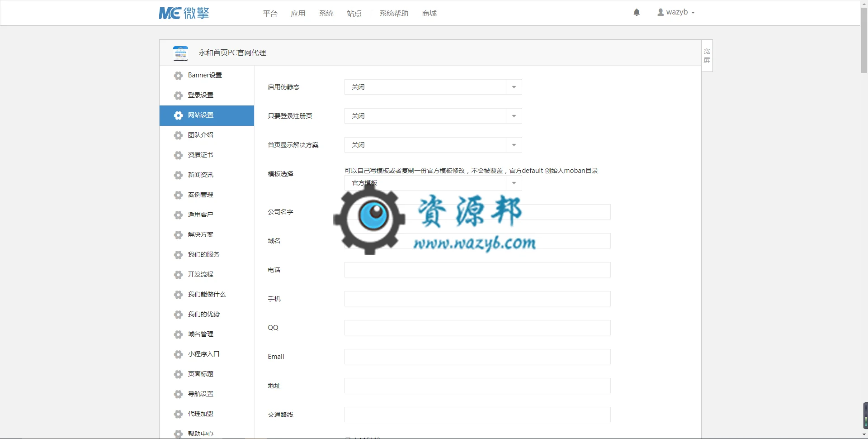Image resolution: width=868 pixels, height=439 pixels.
Task: Click the 微擎 logo in the header
Action: point(184,13)
